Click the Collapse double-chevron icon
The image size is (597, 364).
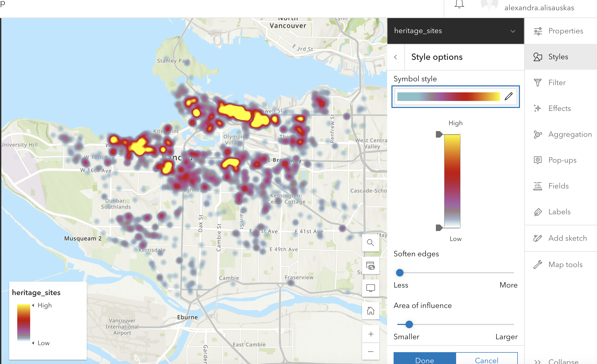pos(538,362)
